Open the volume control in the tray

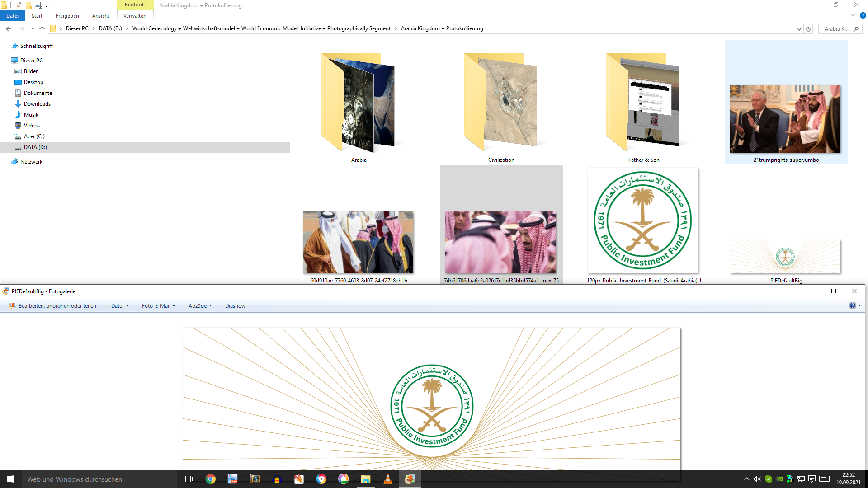tap(757, 479)
